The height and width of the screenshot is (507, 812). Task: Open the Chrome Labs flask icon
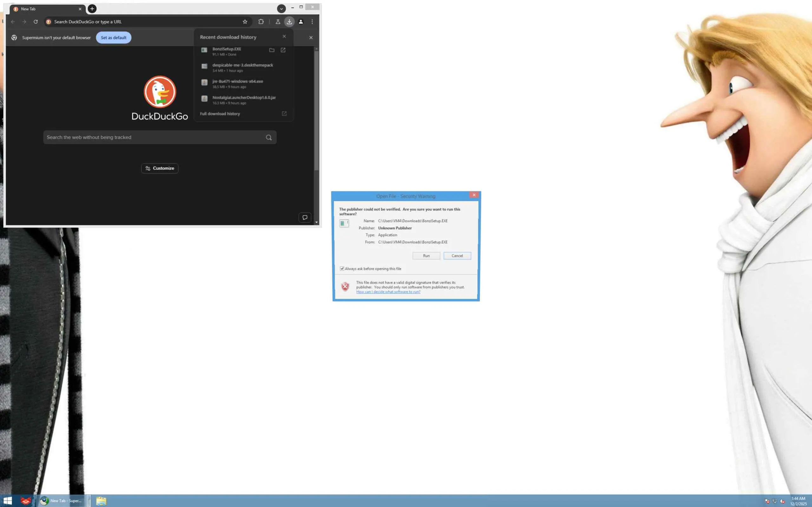(x=278, y=22)
